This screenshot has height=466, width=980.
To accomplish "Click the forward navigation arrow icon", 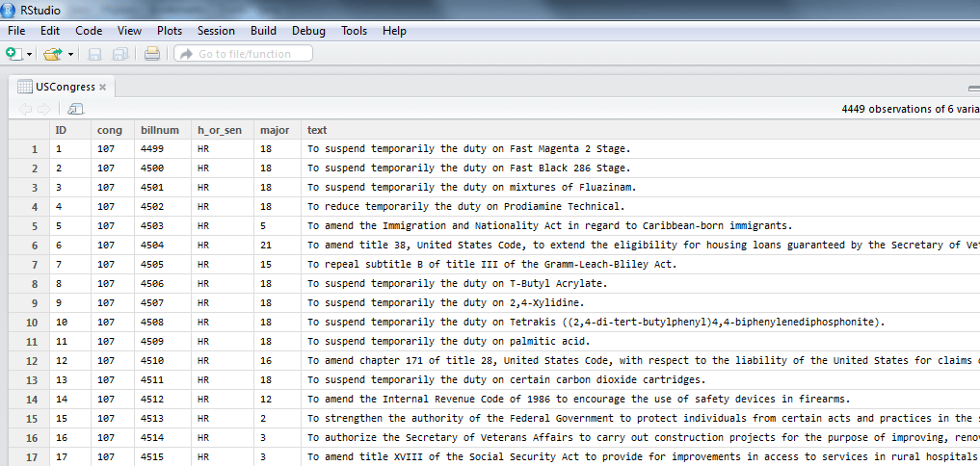I will (x=43, y=110).
